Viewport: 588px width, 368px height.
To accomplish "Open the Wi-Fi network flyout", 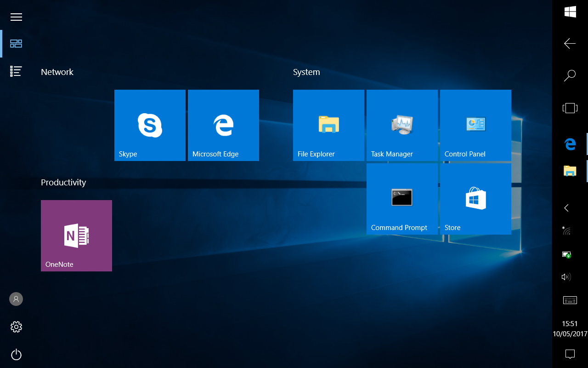I will click(x=566, y=230).
